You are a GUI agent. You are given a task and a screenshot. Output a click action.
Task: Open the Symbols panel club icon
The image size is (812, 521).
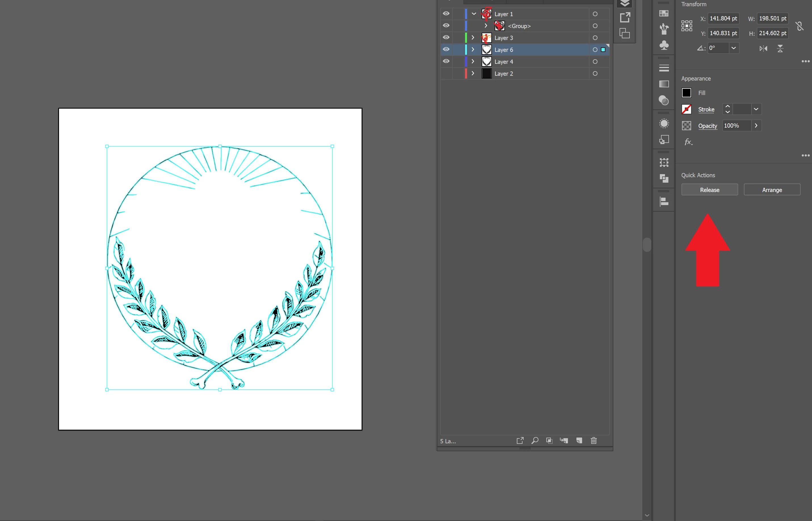click(x=664, y=45)
